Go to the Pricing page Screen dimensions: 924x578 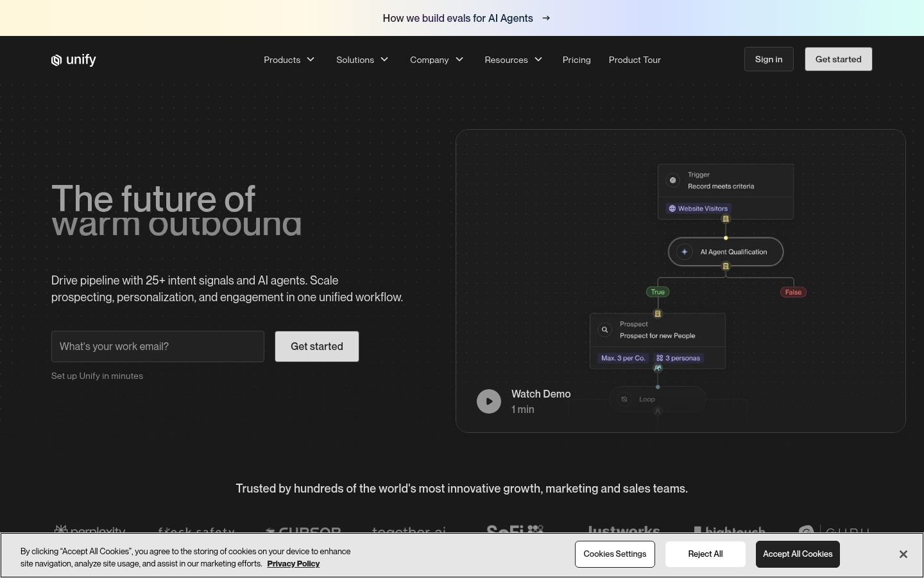coord(576,60)
